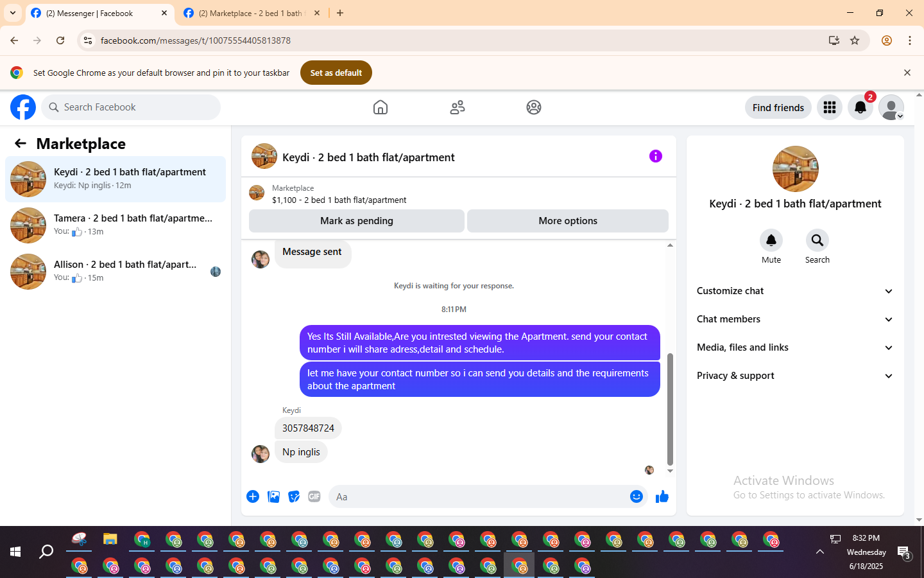Open the emoji picker

click(637, 496)
